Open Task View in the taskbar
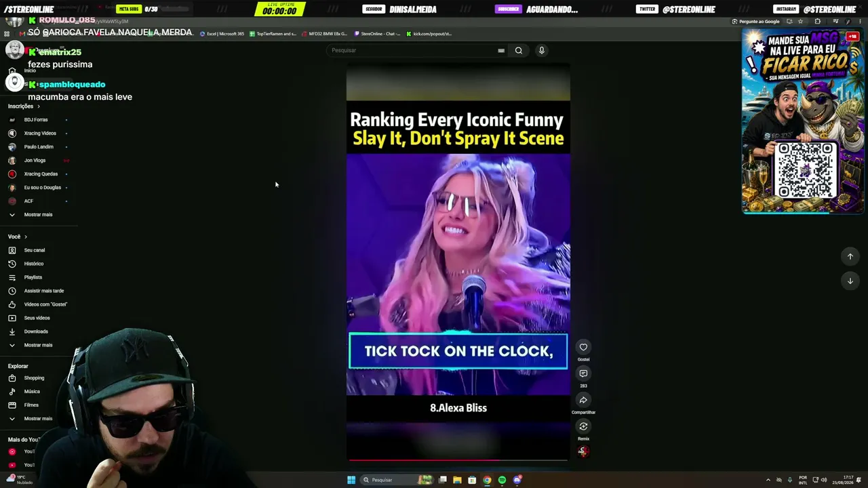 tap(442, 480)
